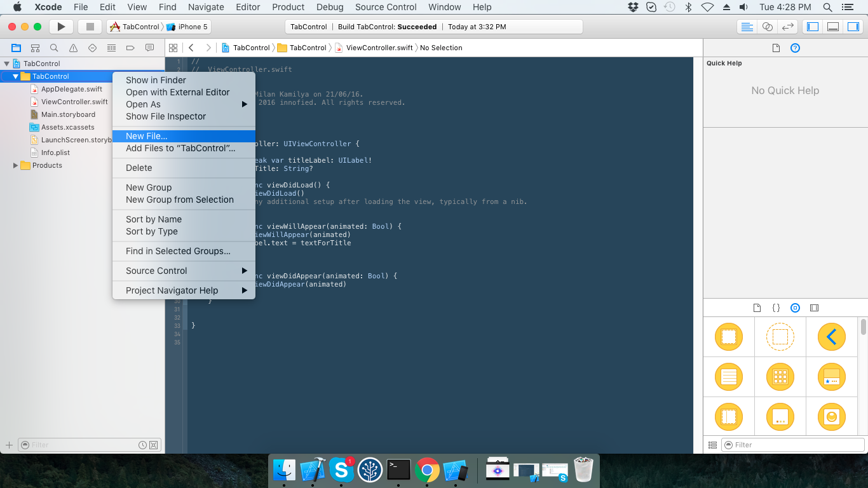This screenshot has height=488, width=868.
Task: Open the Product menu in menu bar
Action: (x=288, y=7)
